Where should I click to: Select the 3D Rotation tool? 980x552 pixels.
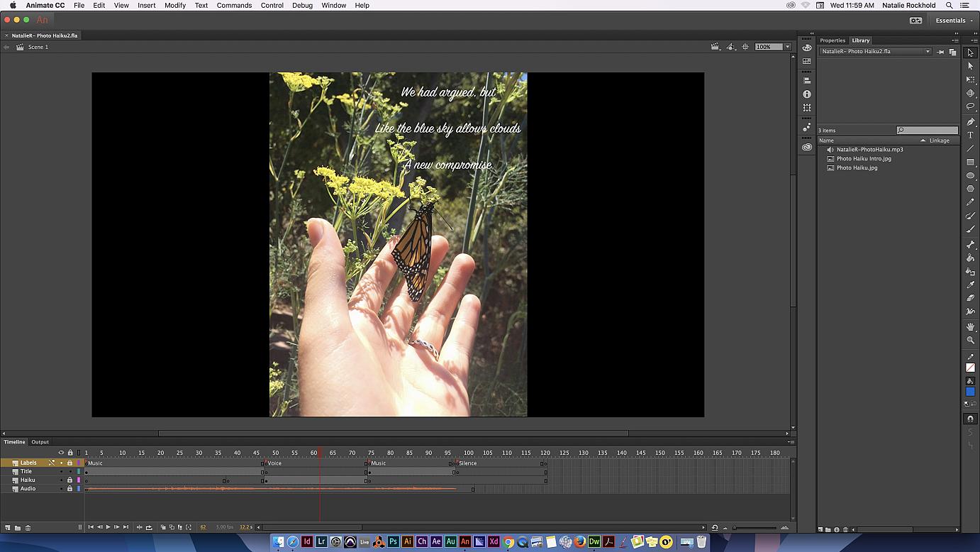pos(970,93)
